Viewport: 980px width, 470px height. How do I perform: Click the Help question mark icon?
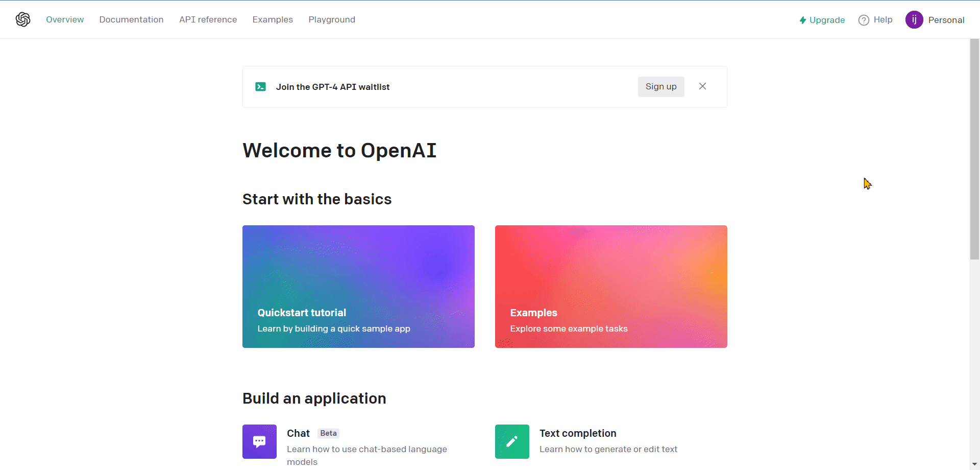[864, 20]
